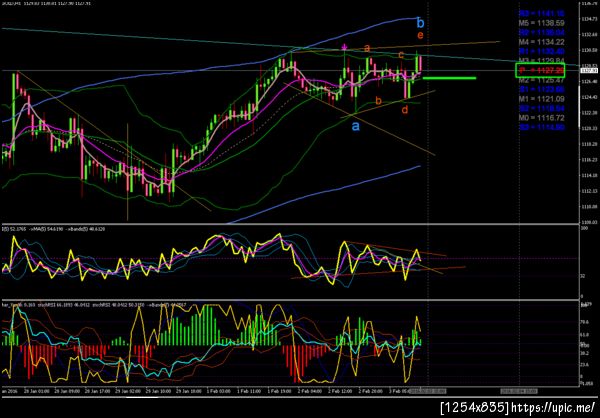Click the 2 Feb 12:00 time axis label
The height and width of the screenshot is (418, 600).
point(341,392)
